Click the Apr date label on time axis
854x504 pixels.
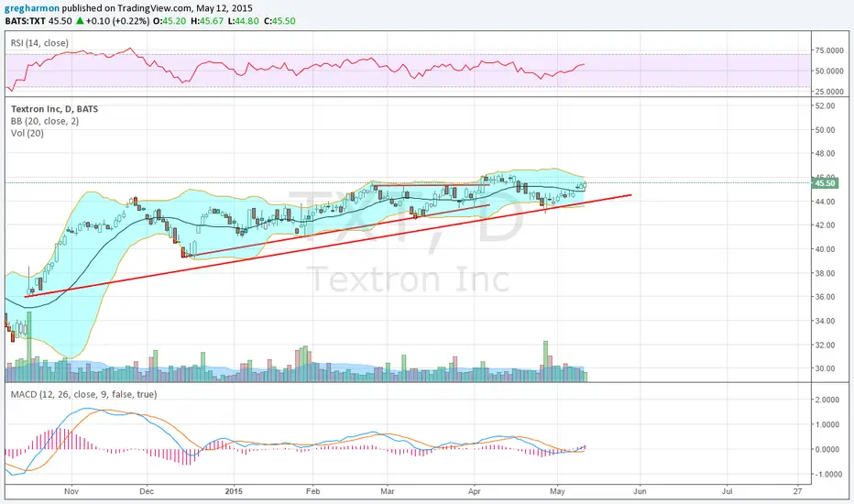[x=475, y=491]
